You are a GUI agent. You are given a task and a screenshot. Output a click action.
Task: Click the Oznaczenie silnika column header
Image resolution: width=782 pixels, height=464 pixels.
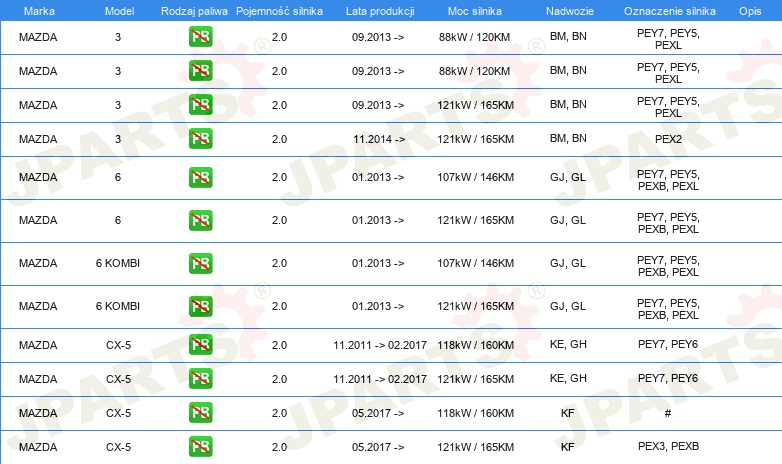[669, 11]
